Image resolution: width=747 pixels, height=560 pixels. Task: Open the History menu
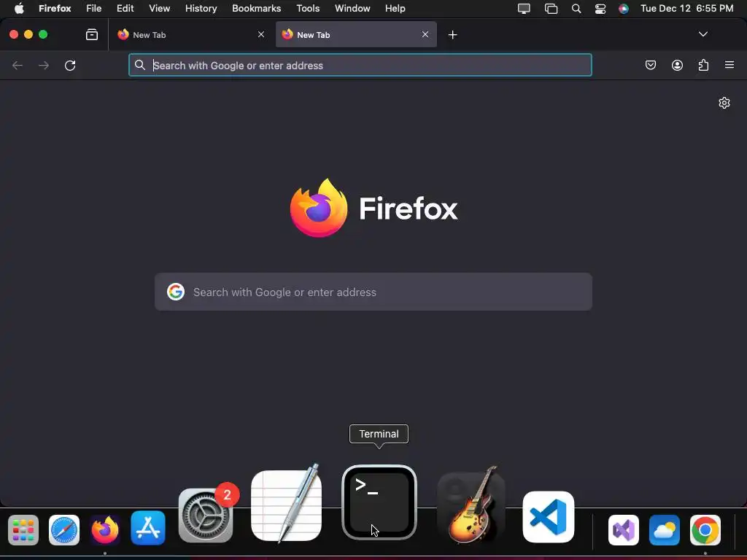pyautogui.click(x=201, y=9)
